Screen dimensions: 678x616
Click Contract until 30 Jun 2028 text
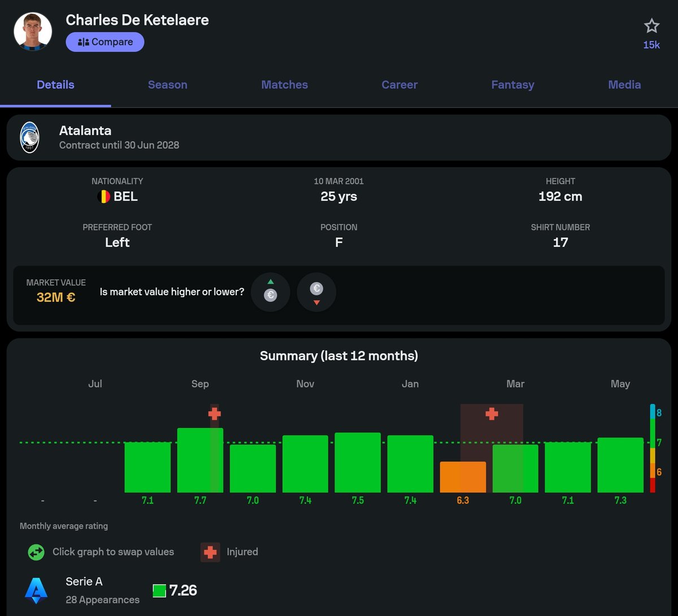pos(119,145)
